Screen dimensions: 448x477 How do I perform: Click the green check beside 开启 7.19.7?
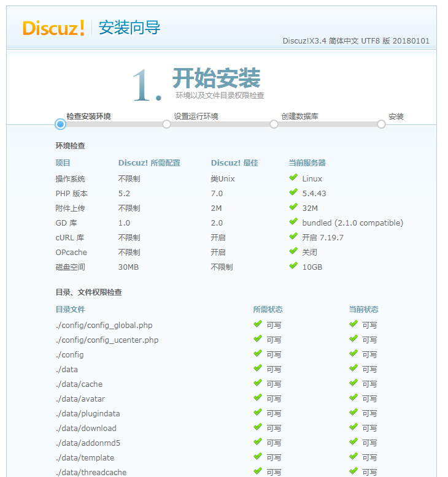point(293,236)
